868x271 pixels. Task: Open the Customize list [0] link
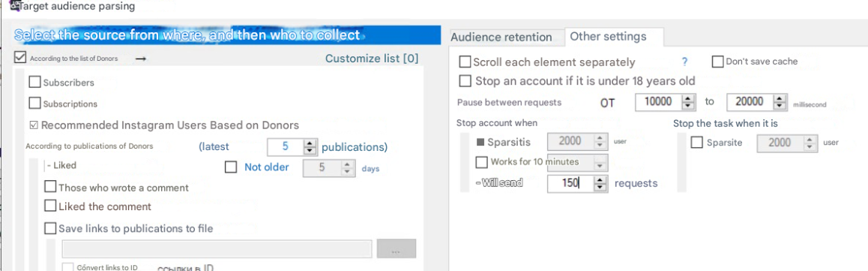click(x=372, y=59)
